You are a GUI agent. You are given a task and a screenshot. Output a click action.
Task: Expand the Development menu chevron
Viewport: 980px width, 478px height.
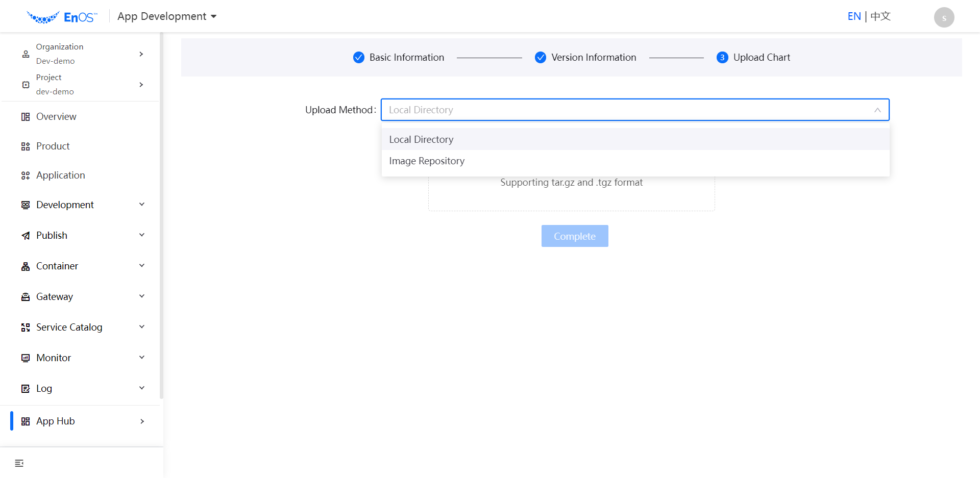coord(142,205)
